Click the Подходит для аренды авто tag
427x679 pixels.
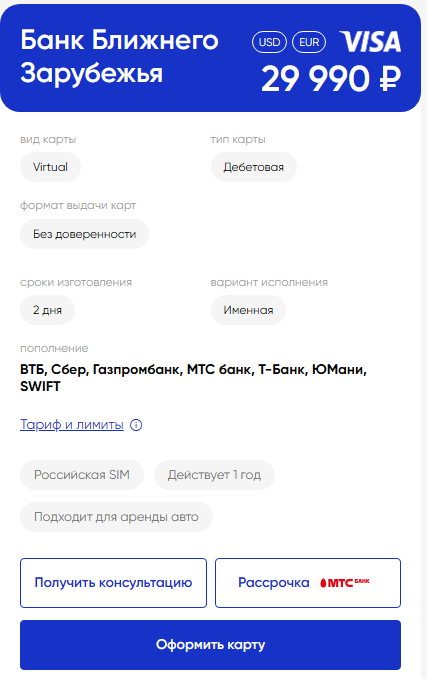(116, 517)
